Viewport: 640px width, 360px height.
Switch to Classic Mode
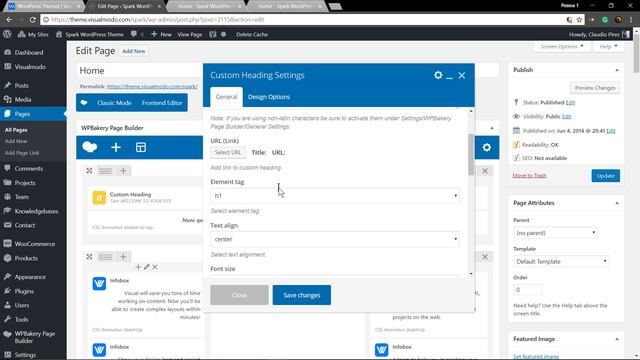point(114,102)
